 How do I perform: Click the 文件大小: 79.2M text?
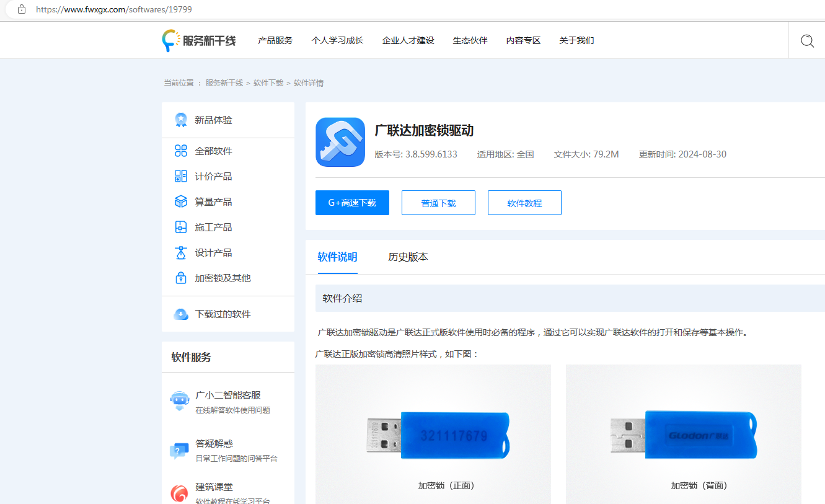pyautogui.click(x=586, y=154)
